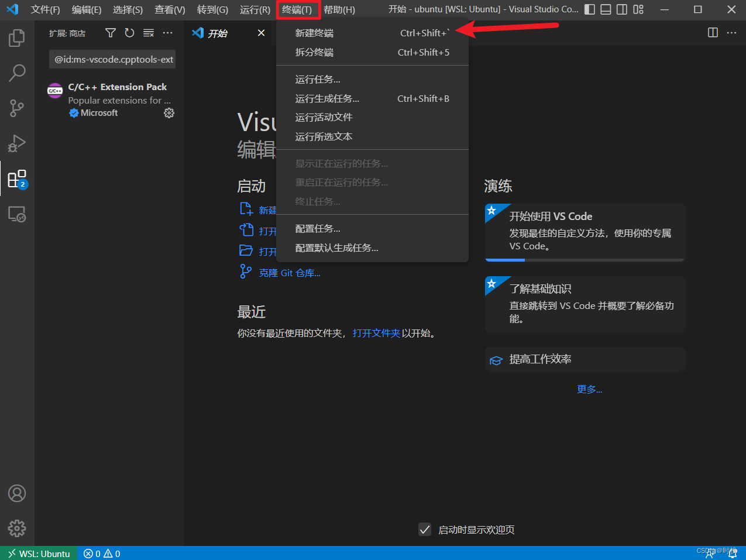
Task: Click the notifications bell in status bar
Action: (x=733, y=554)
